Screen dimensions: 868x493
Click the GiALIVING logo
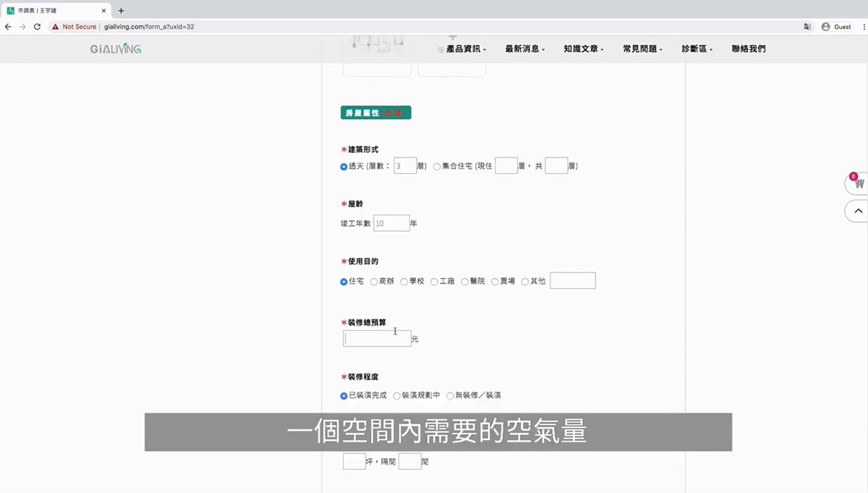[x=116, y=49]
